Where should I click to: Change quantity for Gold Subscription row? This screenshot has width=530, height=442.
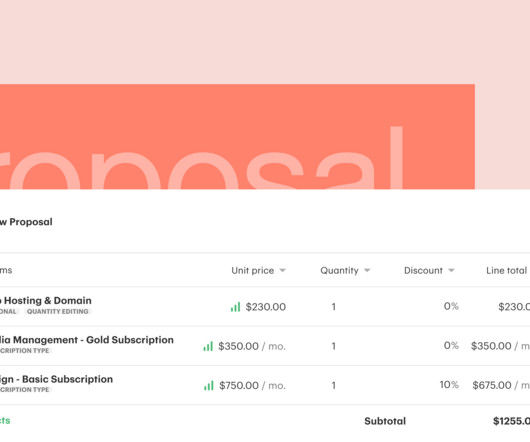[334, 346]
